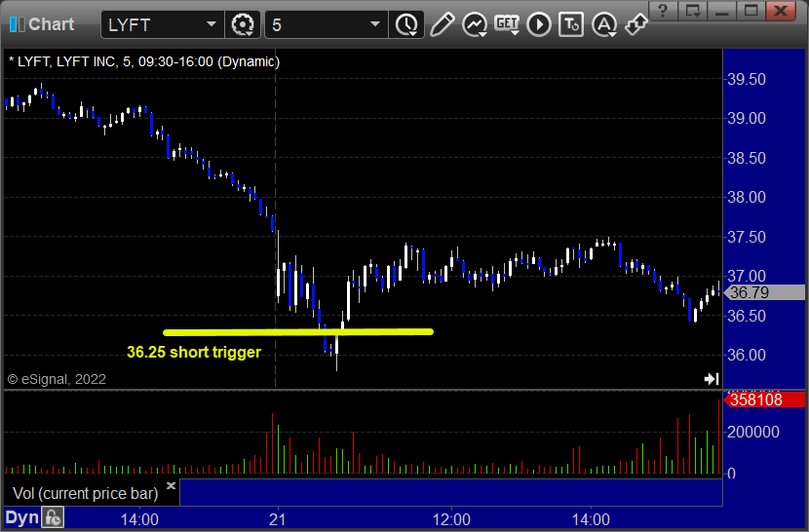Click the 36.00 price axis label

(x=747, y=355)
